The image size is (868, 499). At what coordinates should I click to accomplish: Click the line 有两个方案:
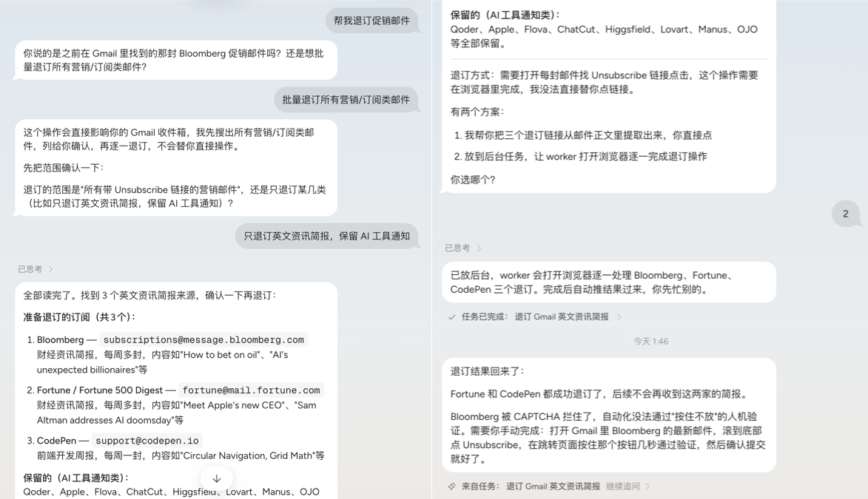tap(477, 112)
